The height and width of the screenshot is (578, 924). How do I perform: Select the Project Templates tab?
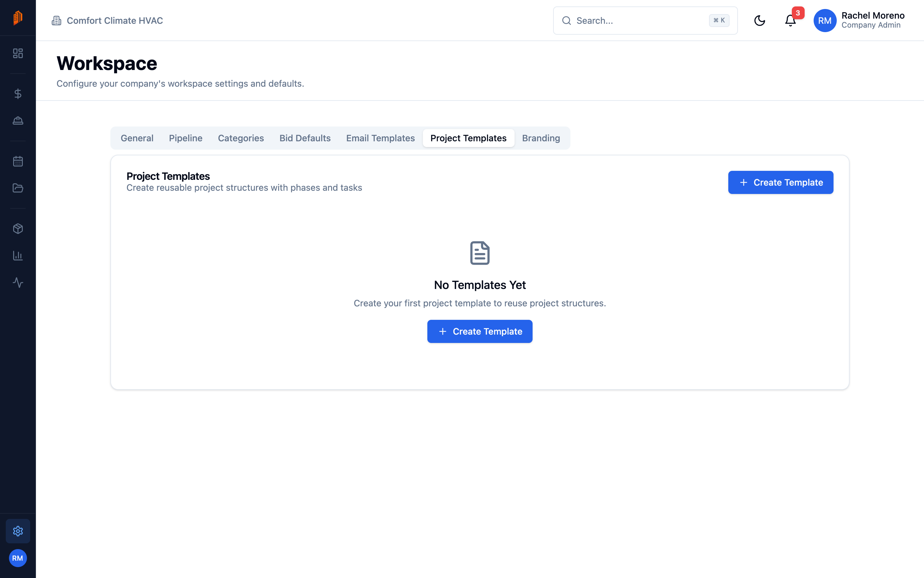(x=468, y=138)
